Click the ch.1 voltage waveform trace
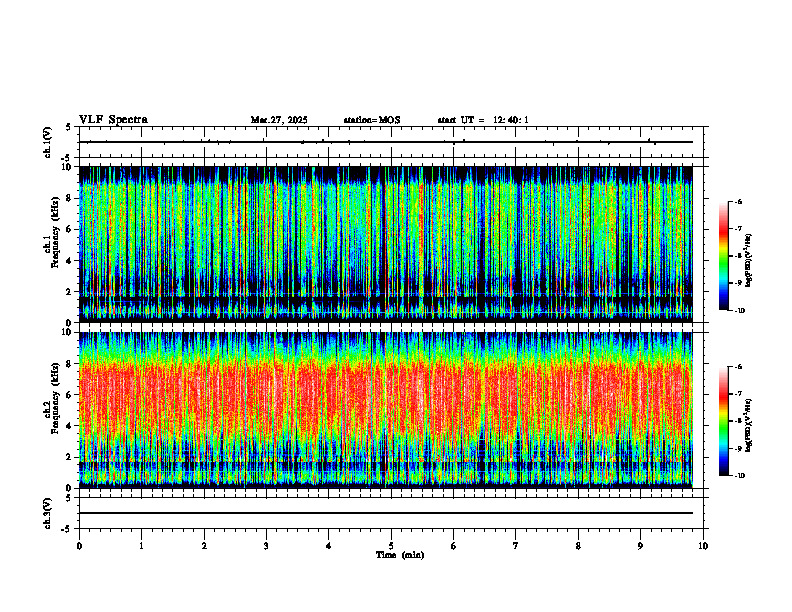 click(386, 142)
